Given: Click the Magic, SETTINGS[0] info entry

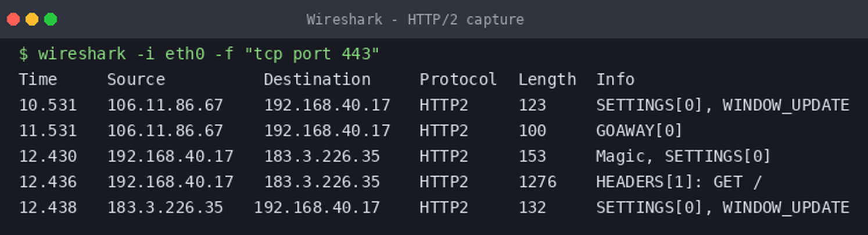Looking at the screenshot, I should (x=683, y=156).
